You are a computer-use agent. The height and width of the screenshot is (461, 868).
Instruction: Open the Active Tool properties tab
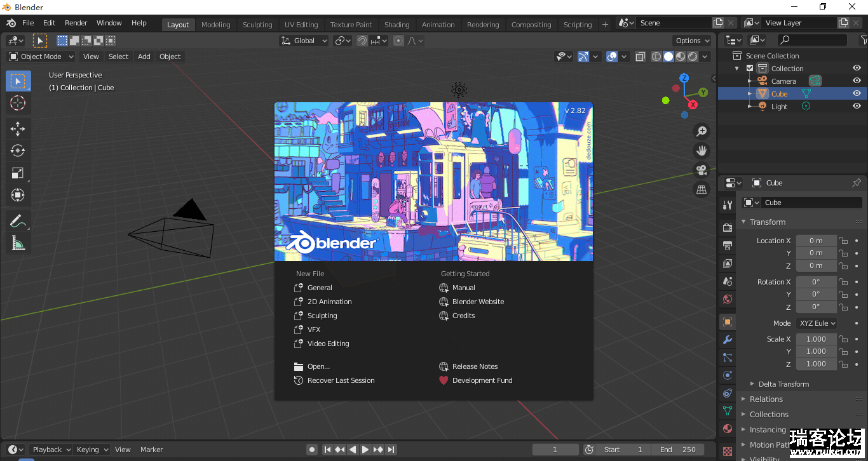pyautogui.click(x=728, y=205)
